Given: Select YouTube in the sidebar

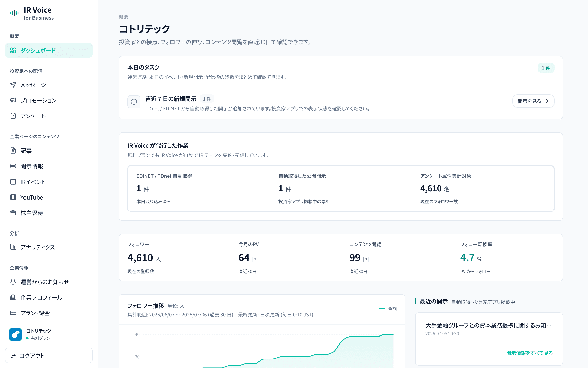Looking at the screenshot, I should 49,197.
